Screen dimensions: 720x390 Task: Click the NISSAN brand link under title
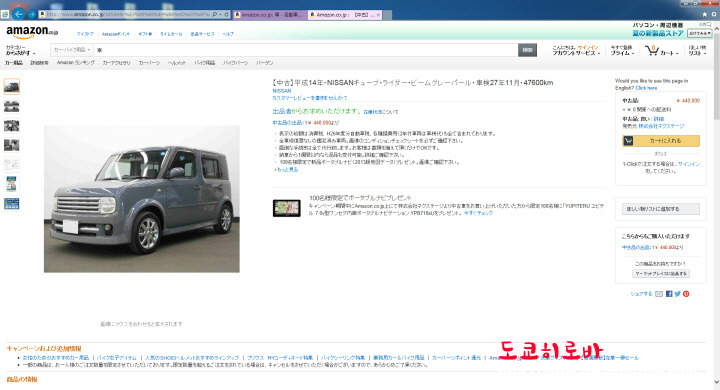pyautogui.click(x=281, y=91)
